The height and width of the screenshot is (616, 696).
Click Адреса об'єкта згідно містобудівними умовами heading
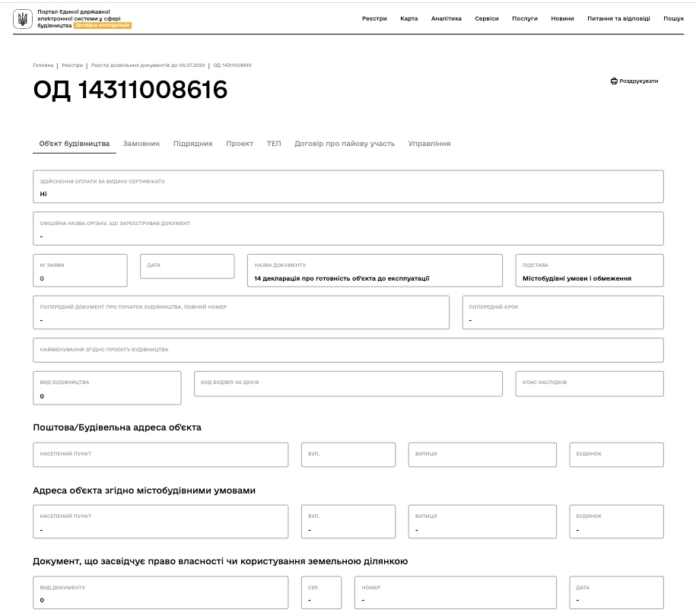[144, 491]
